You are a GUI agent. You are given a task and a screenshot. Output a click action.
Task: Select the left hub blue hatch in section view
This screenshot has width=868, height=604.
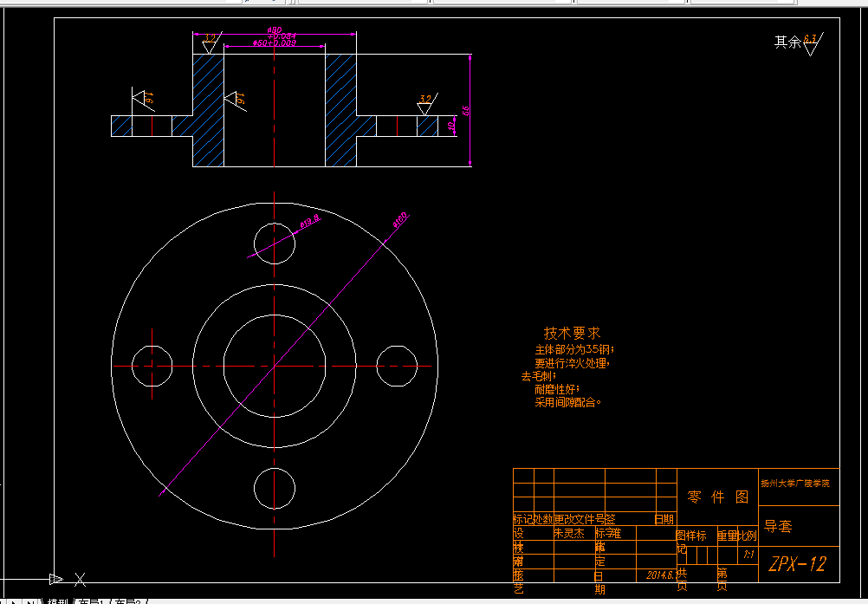(208, 110)
